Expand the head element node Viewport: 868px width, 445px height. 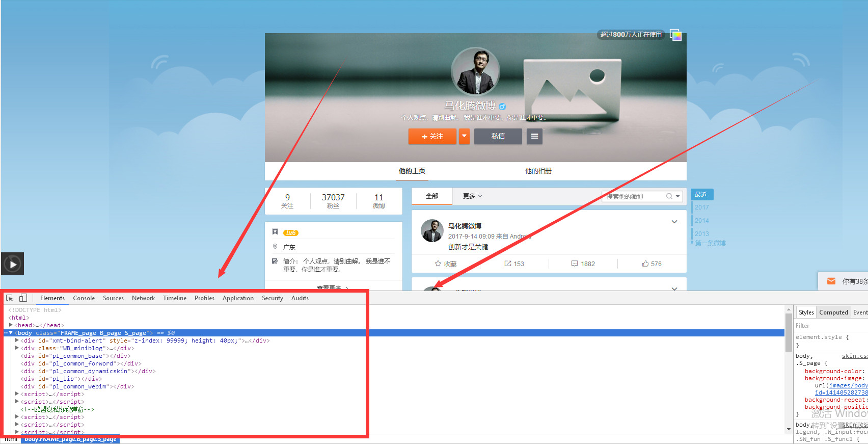tap(11, 325)
